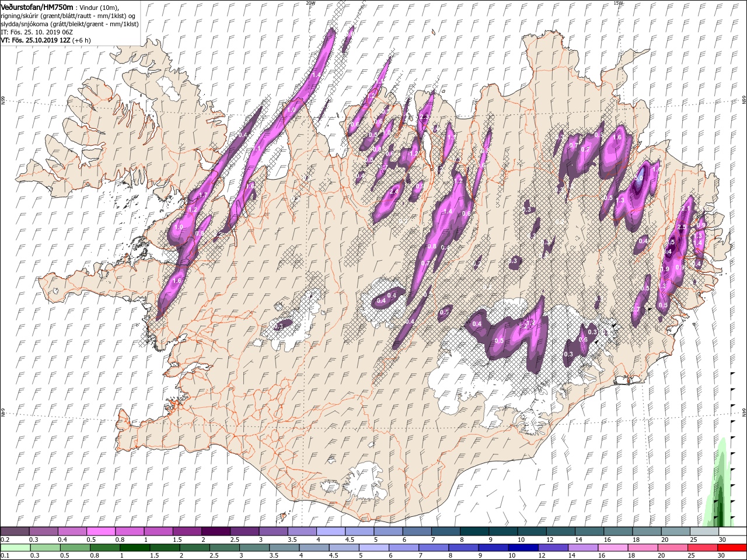Pick the top-row snow swatch starting at 0.8
Viewport: 747px width, 560px height.
pos(129,531)
